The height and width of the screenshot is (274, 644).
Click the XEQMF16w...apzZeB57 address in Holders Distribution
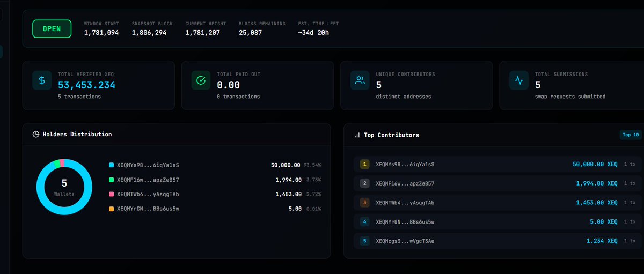click(148, 180)
